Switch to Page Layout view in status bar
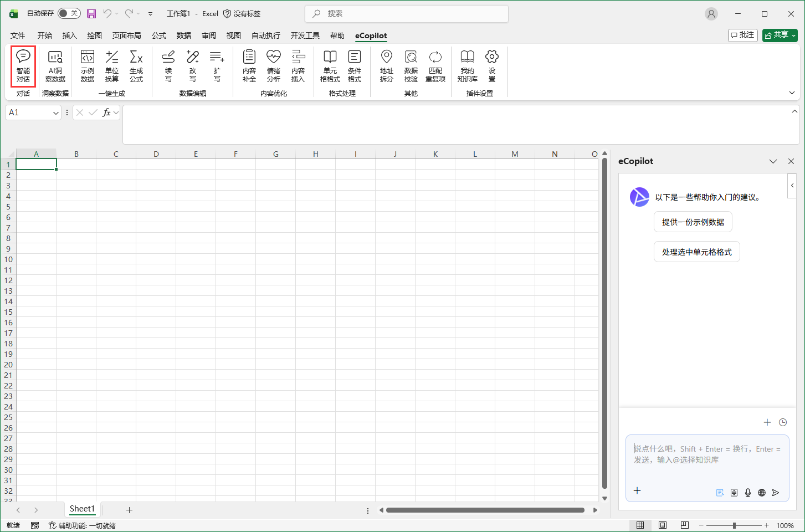 (x=663, y=525)
